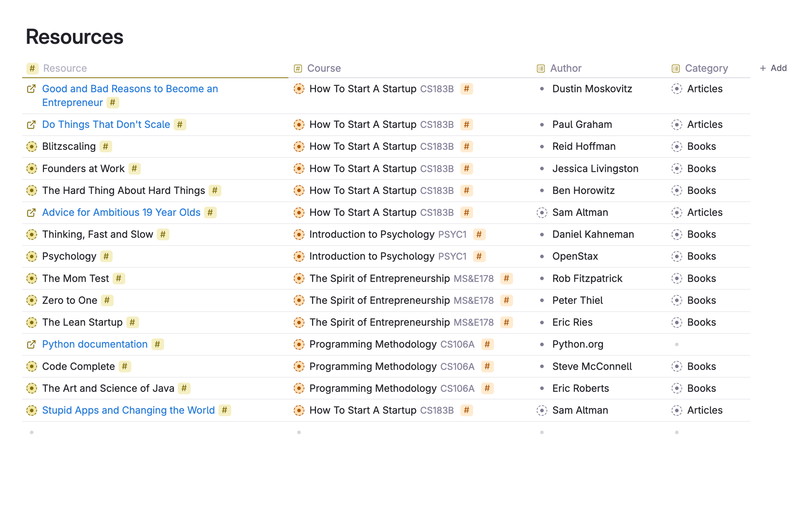Click the external link icon beside Do Things That Don't Scale
Viewport: 812px width, 520px height.
(x=31, y=125)
